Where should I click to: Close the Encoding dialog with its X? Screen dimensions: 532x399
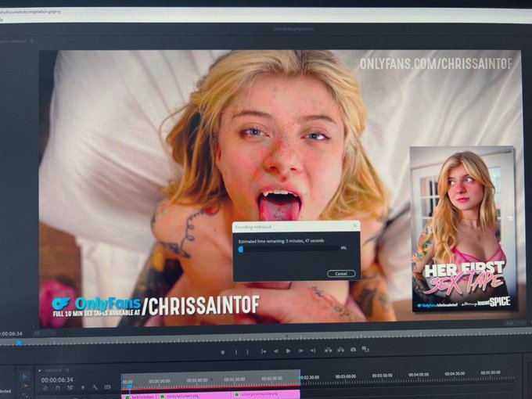[355, 225]
